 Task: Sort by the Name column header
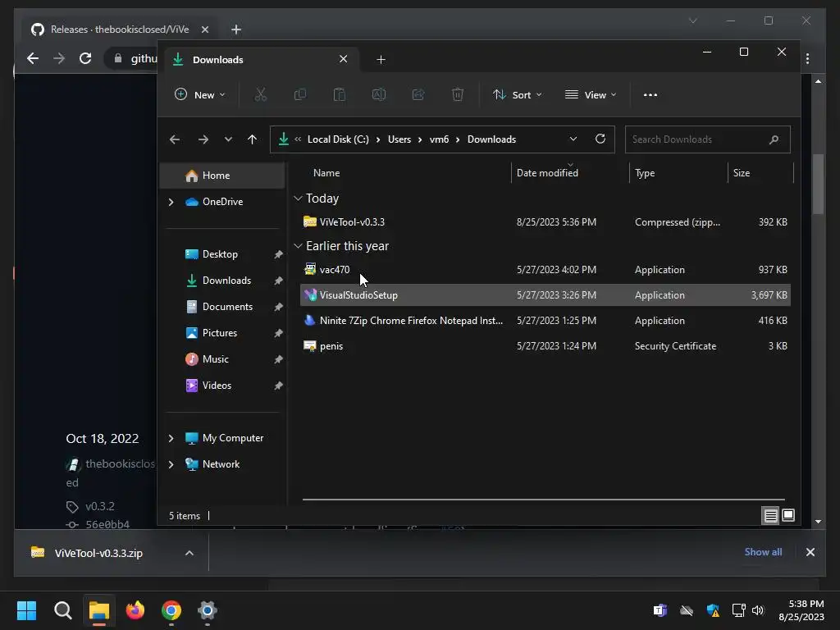pos(326,173)
